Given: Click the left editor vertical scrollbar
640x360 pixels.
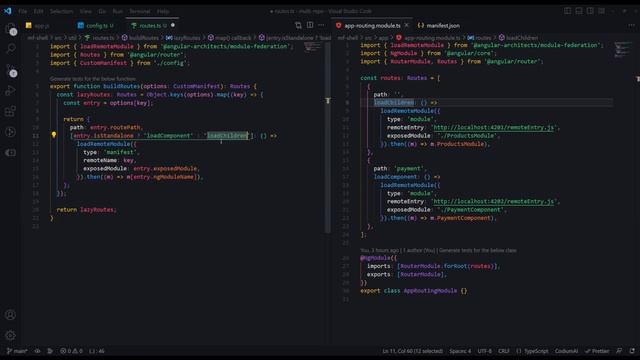Looking at the screenshot, I should click(x=328, y=137).
